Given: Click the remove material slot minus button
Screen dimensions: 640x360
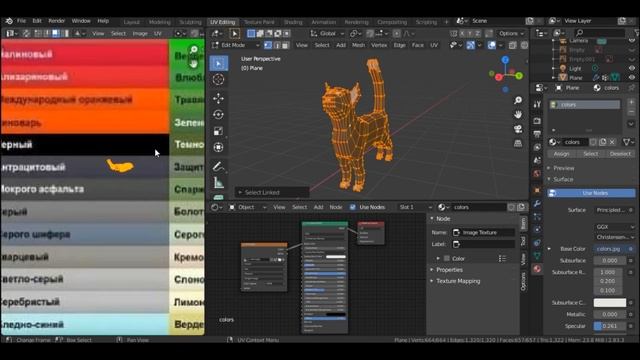Looking at the screenshot, I should tap(631, 111).
